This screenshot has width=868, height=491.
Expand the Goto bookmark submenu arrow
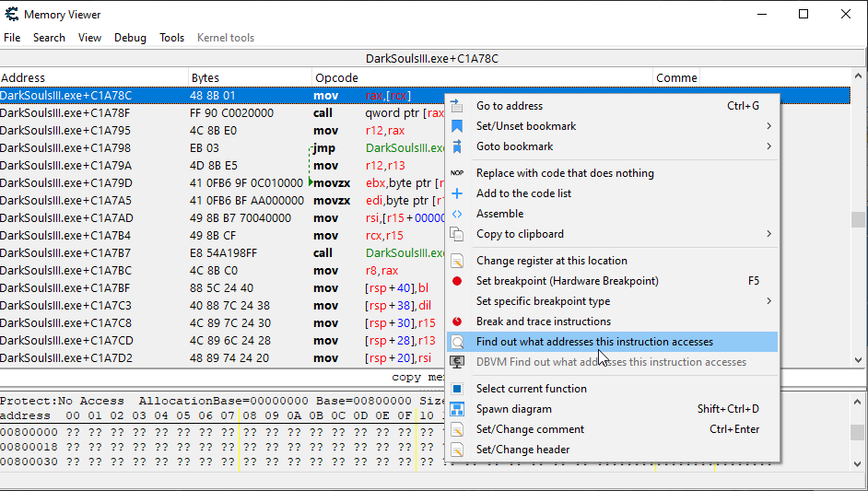(x=768, y=146)
